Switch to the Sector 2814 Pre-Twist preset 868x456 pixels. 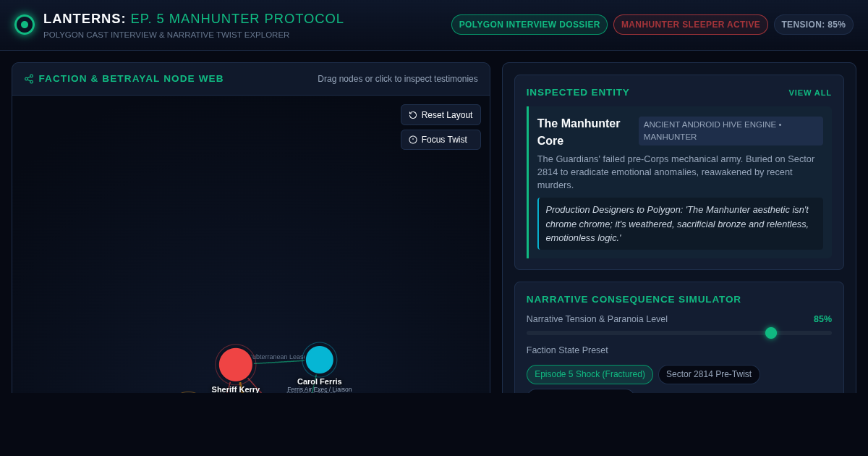[x=709, y=374]
